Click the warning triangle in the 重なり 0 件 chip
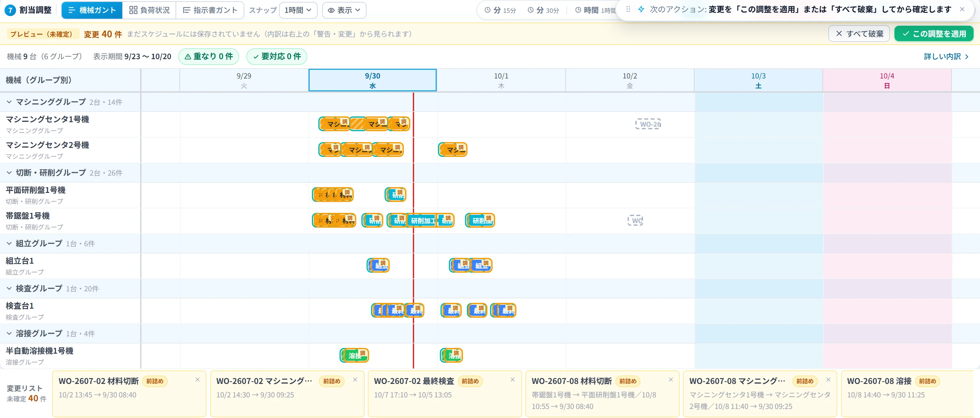The height and width of the screenshot is (418, 980). [187, 57]
